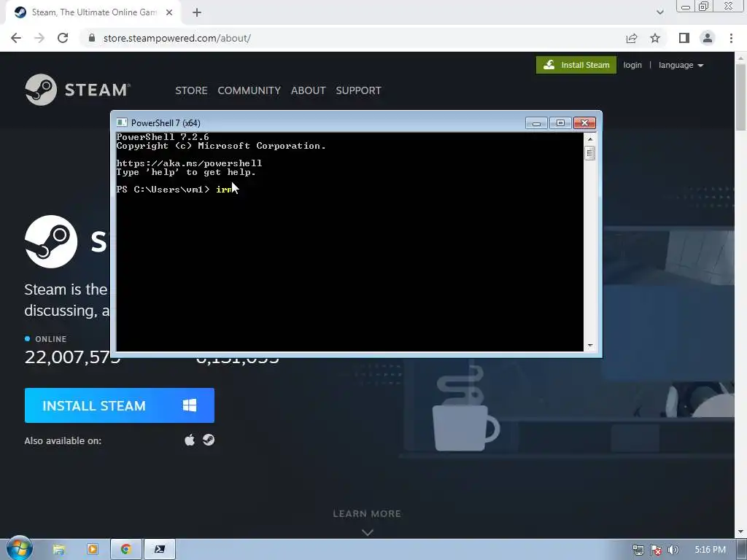Click the PowerShell title bar icon

[122, 122]
